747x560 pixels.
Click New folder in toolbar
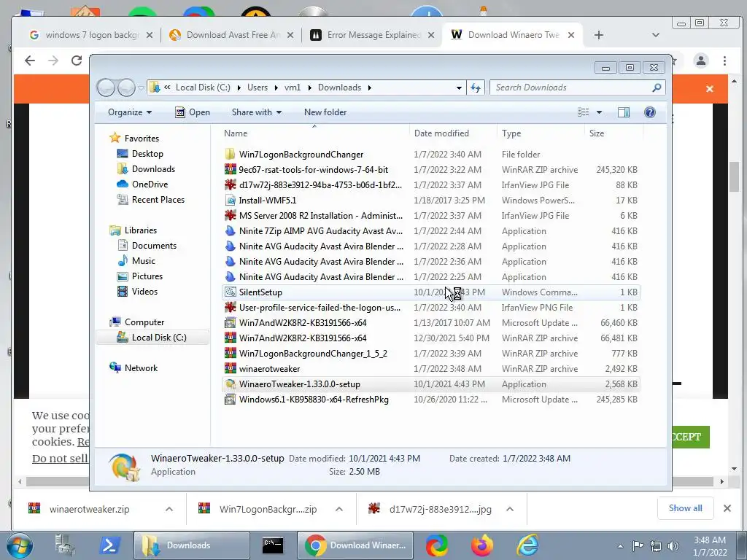pyautogui.click(x=325, y=112)
